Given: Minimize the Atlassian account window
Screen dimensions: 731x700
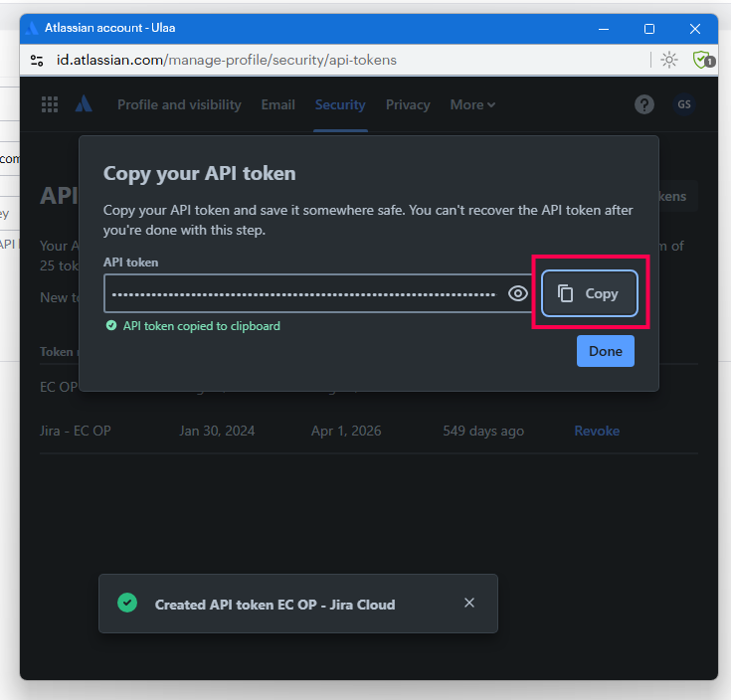Looking at the screenshot, I should [604, 29].
